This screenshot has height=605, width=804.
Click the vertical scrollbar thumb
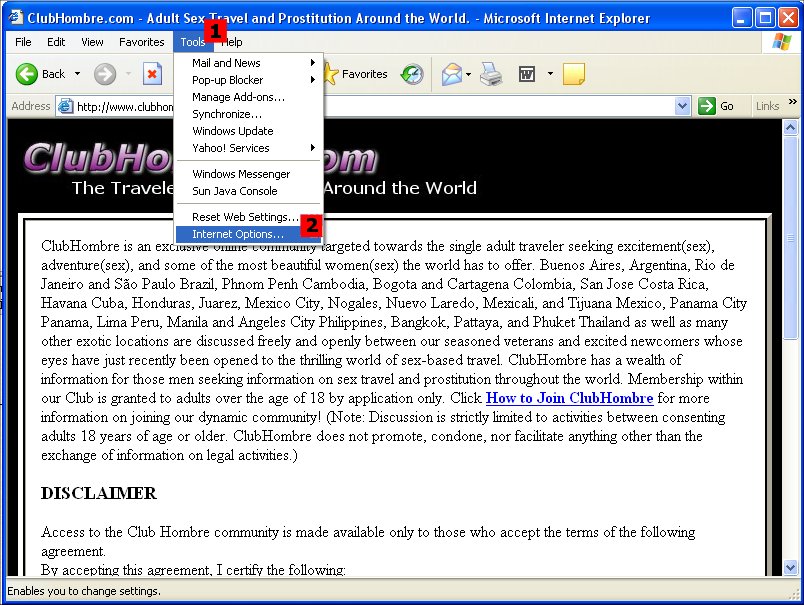coord(790,236)
